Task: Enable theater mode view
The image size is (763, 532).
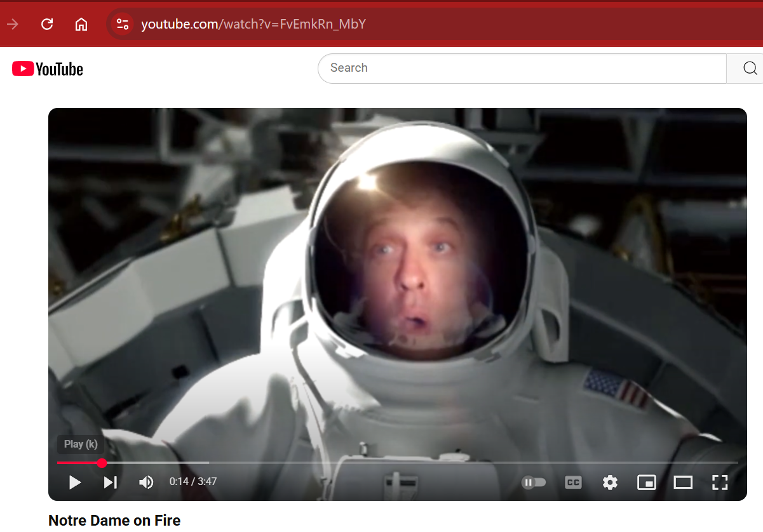Action: point(683,482)
